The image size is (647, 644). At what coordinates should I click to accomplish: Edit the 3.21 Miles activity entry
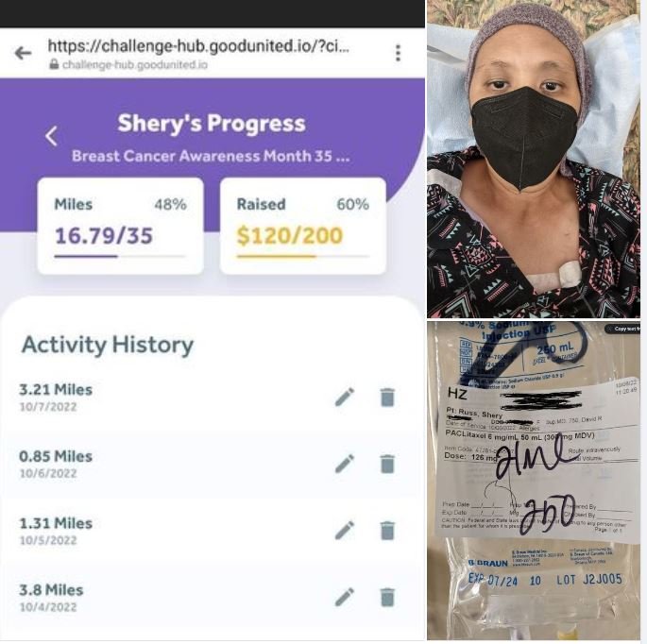pyautogui.click(x=345, y=397)
